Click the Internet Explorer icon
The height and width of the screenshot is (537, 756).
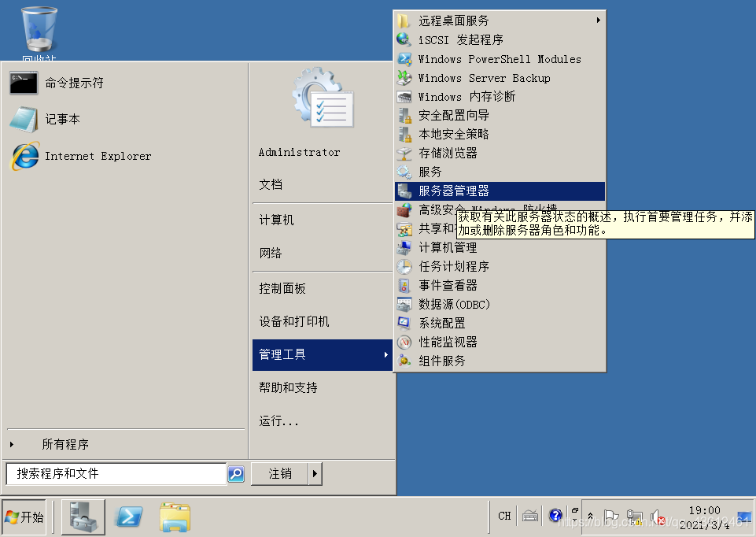25,156
